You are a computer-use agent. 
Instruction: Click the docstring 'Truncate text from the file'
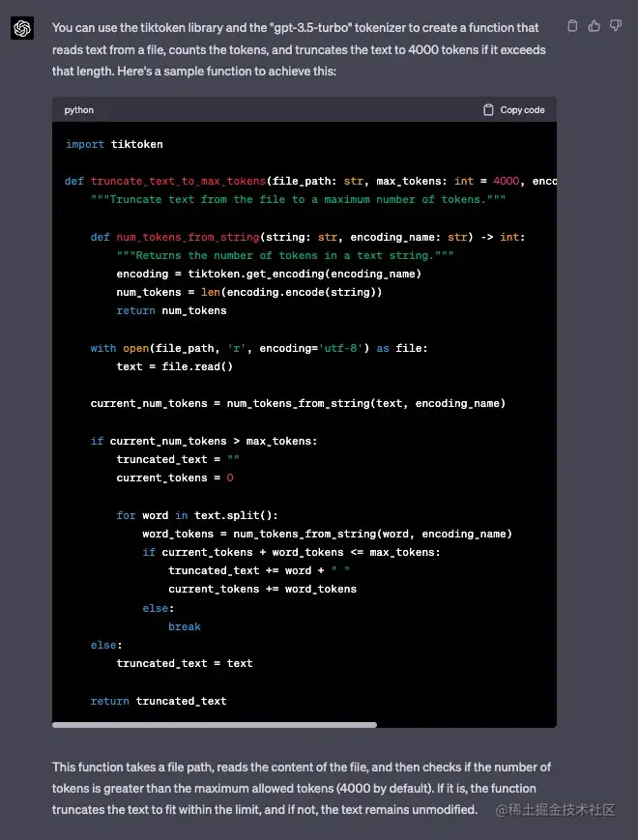point(298,199)
